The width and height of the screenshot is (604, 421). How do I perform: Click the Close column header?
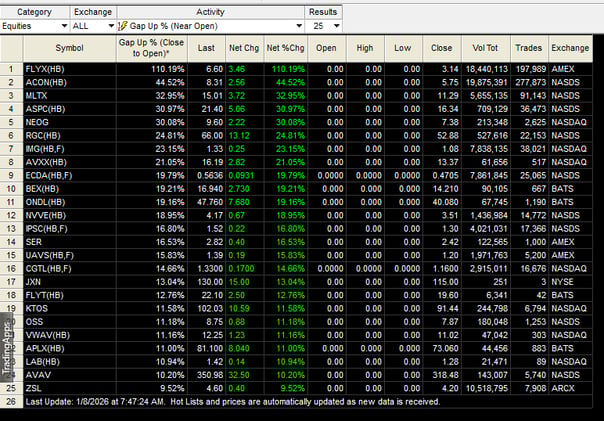[x=442, y=48]
